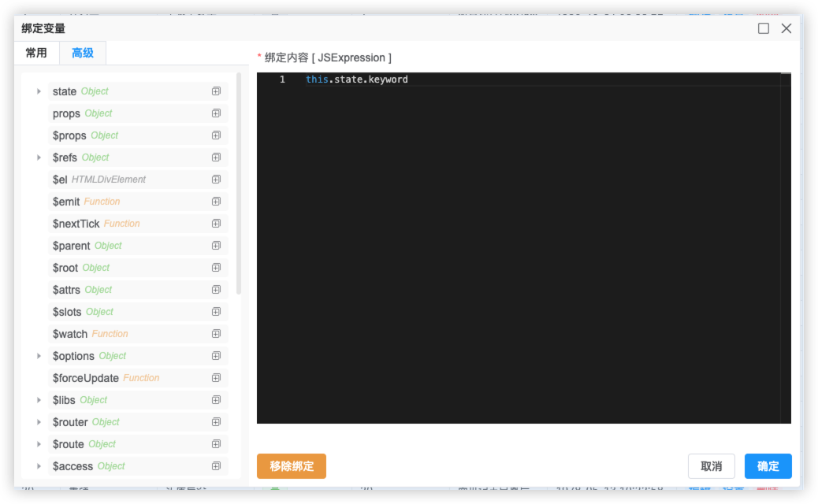The width and height of the screenshot is (818, 504).
Task: Select the $nextTick Function row
Action: tap(138, 223)
